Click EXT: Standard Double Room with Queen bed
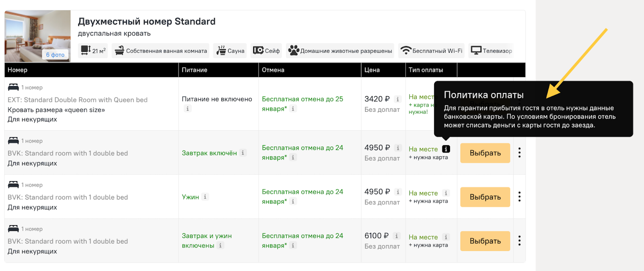Viewport: 644px width, 271px height. 78,100
